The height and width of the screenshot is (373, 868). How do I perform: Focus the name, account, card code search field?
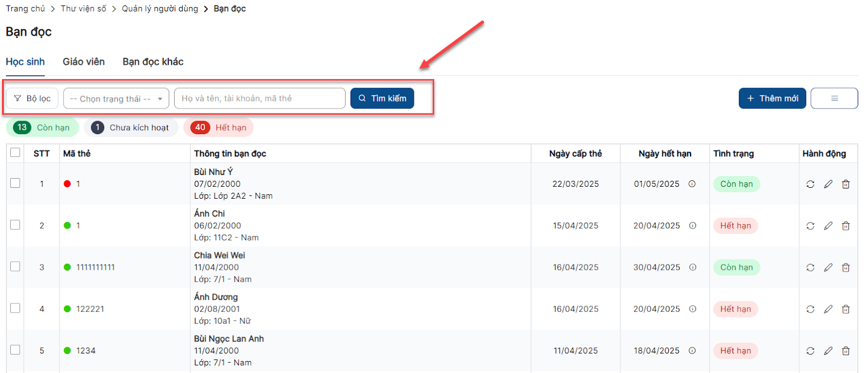(x=259, y=98)
